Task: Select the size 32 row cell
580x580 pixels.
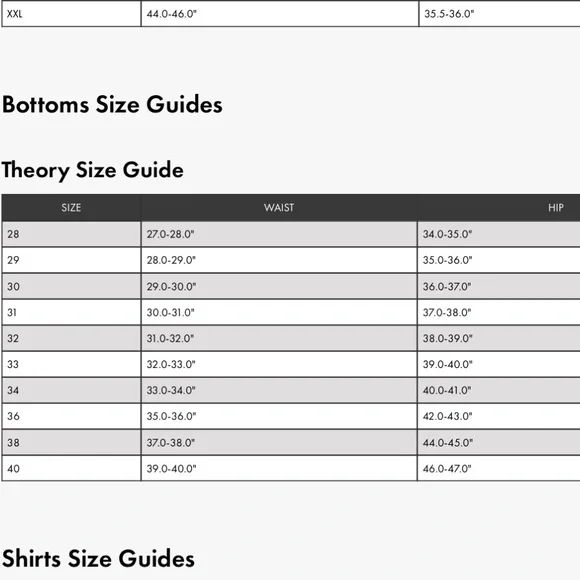Action: (x=71, y=338)
